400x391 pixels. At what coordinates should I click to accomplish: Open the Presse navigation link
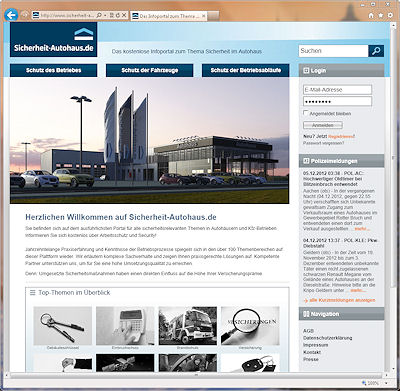click(311, 359)
